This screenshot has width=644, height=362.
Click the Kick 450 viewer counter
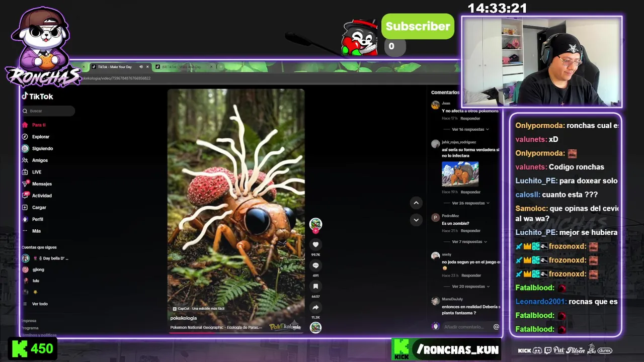[x=32, y=349]
